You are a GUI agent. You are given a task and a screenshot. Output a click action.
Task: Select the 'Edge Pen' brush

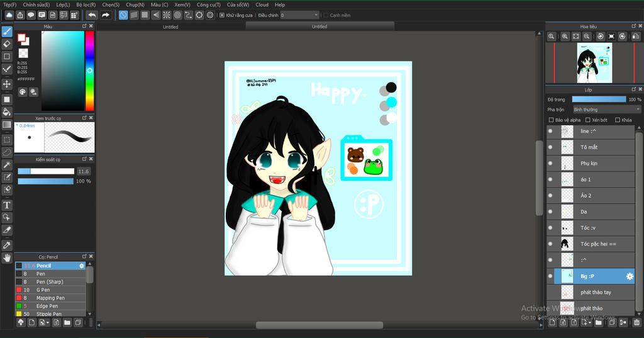coord(50,306)
